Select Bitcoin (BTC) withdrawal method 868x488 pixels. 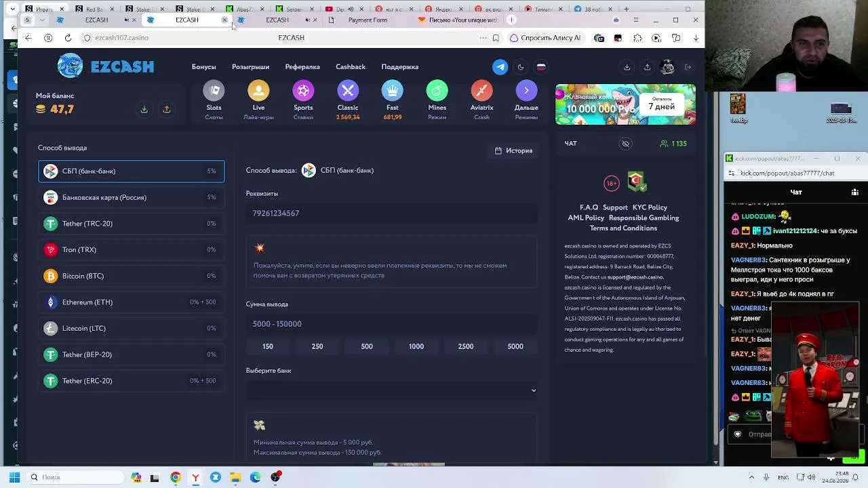coord(132,276)
